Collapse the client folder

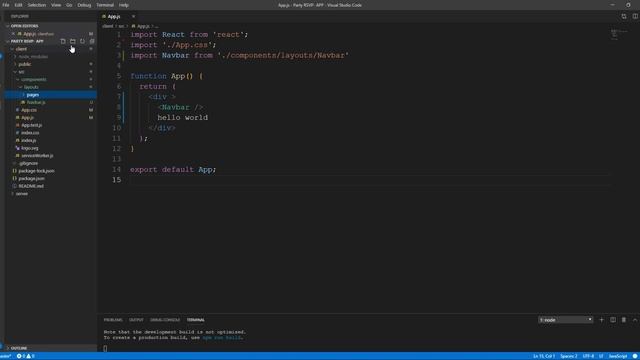[x=21, y=49]
